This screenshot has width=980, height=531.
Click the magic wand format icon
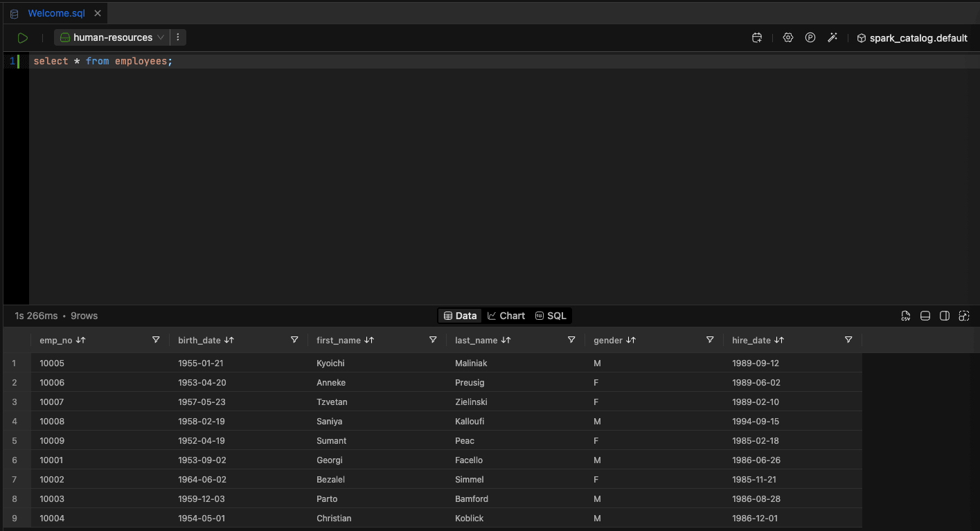pyautogui.click(x=832, y=38)
